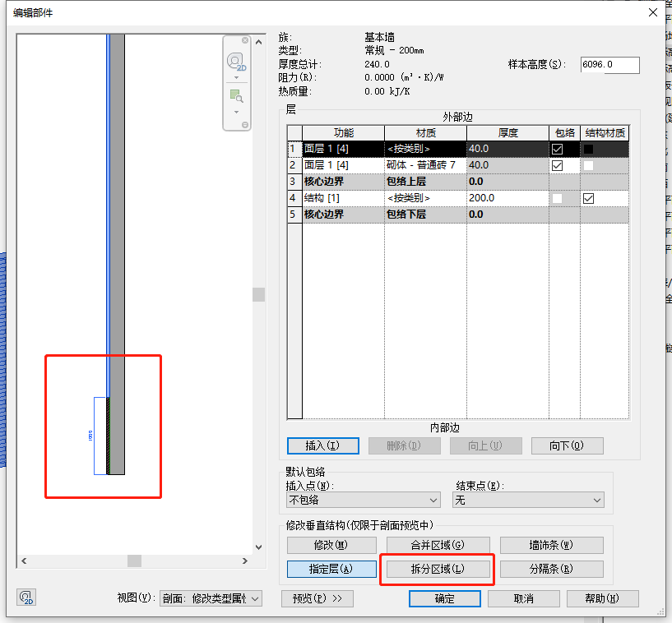Select row header number 4 in layers table
This screenshot has width=672, height=623.
pos(294,198)
